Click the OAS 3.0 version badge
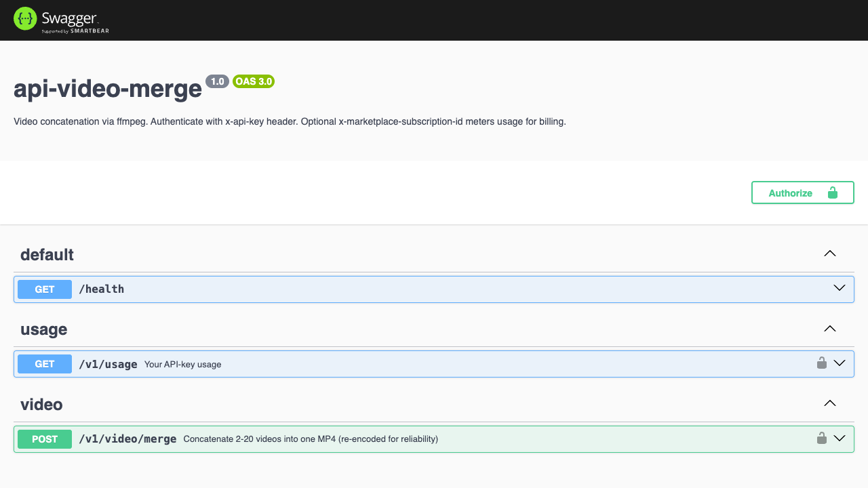Screen dimensions: 868x488 click(254, 81)
